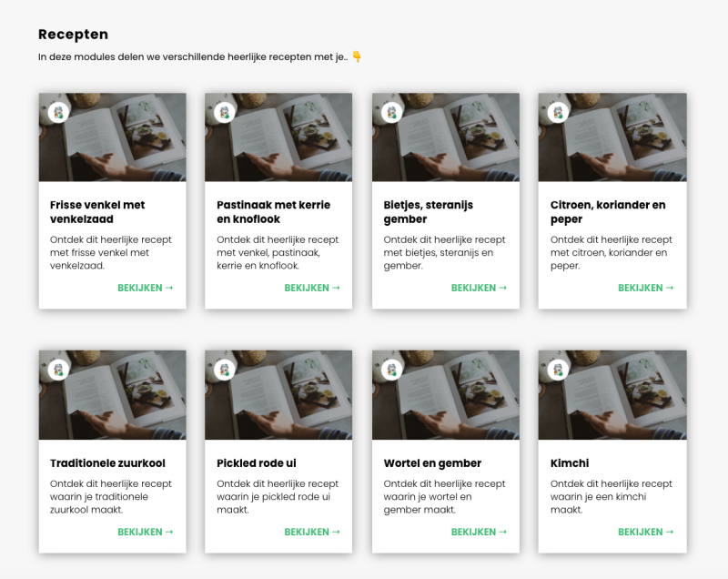Click the round logo icon on Kimchi card
The image size is (728, 579).
coord(559,370)
